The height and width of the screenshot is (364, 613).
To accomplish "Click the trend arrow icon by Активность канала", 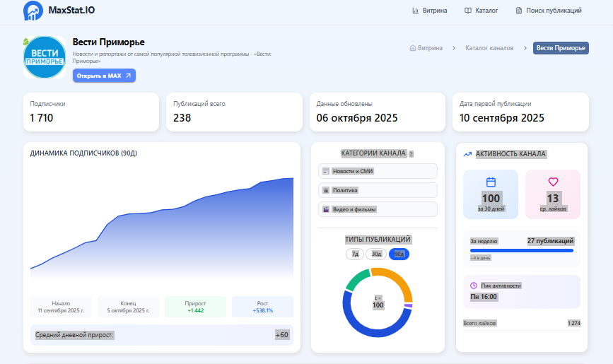I will [467, 153].
